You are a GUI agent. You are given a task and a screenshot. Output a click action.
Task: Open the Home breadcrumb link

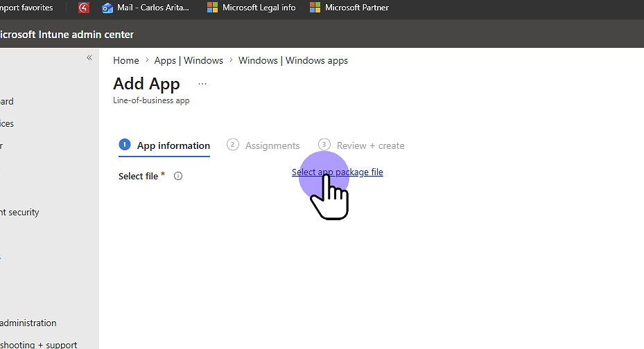click(x=126, y=60)
